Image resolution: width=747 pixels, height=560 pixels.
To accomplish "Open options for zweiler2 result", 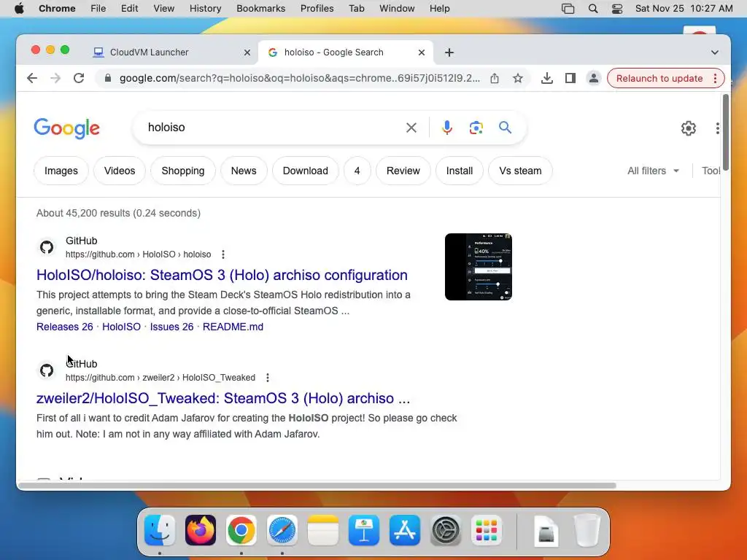I will click(x=268, y=378).
